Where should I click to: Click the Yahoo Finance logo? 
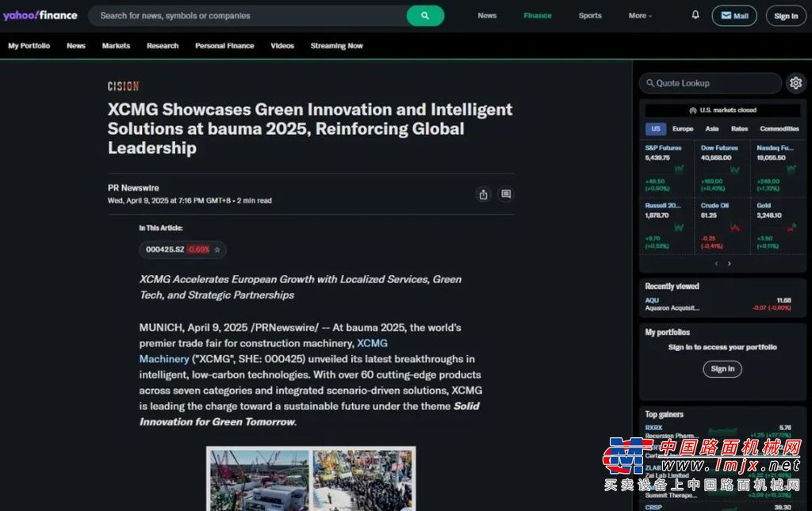(40, 15)
